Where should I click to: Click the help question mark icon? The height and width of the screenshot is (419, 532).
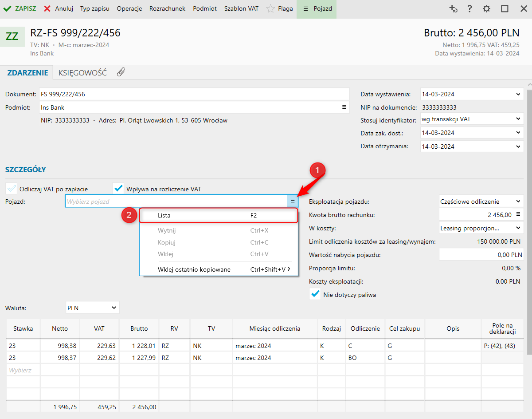pyautogui.click(x=469, y=9)
